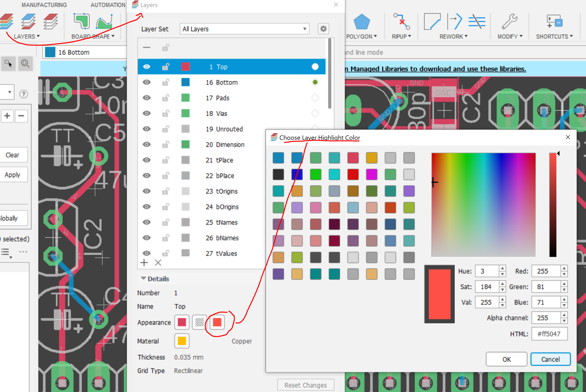Hide the 17 Pads layer
Image resolution: width=586 pixels, height=392 pixels.
pyautogui.click(x=147, y=98)
